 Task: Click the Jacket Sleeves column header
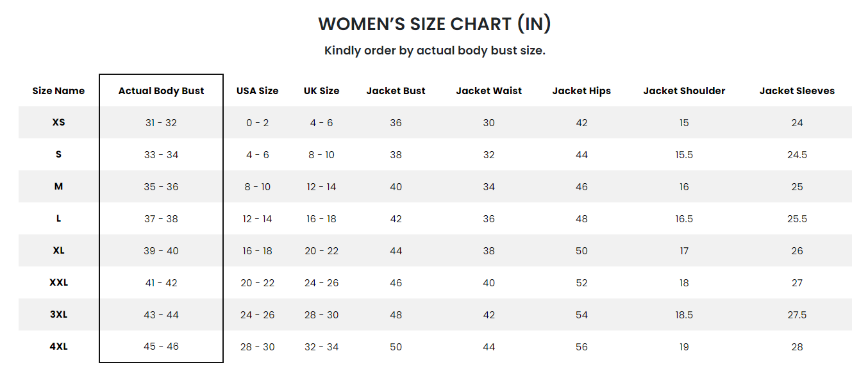(x=797, y=91)
